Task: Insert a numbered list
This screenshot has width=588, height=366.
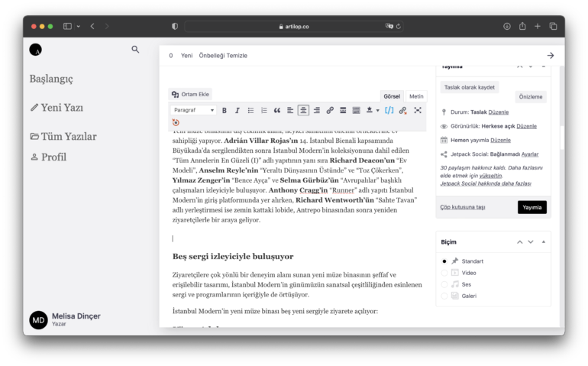Action: click(x=263, y=110)
